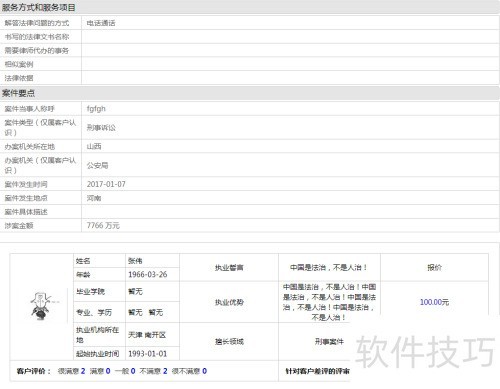Select the 河南 occurrence place value
This screenshot has height=389, width=500.
[94, 198]
